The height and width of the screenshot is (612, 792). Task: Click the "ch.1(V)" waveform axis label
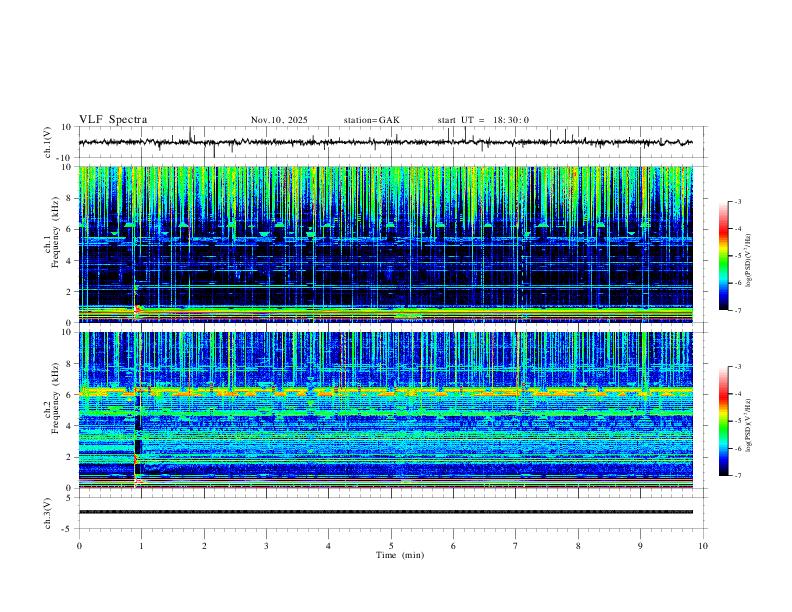pos(48,142)
